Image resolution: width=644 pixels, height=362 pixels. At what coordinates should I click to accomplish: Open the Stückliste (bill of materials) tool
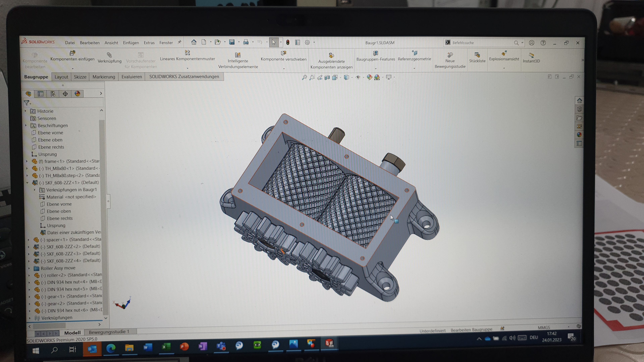pyautogui.click(x=477, y=55)
